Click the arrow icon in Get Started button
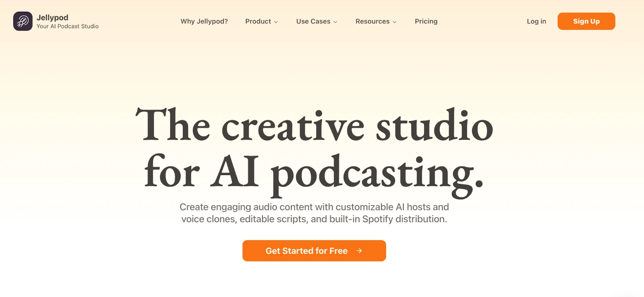Image resolution: width=644 pixels, height=297 pixels. tap(359, 251)
